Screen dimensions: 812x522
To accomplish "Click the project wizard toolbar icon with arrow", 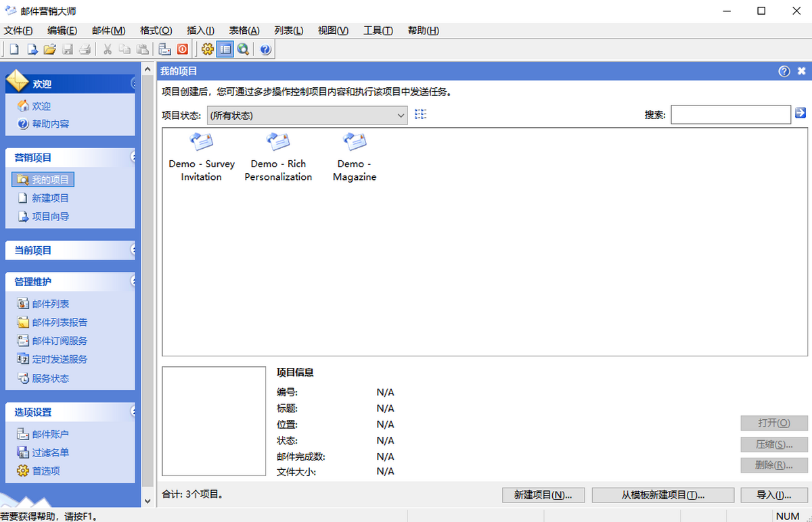I will 32,49.
